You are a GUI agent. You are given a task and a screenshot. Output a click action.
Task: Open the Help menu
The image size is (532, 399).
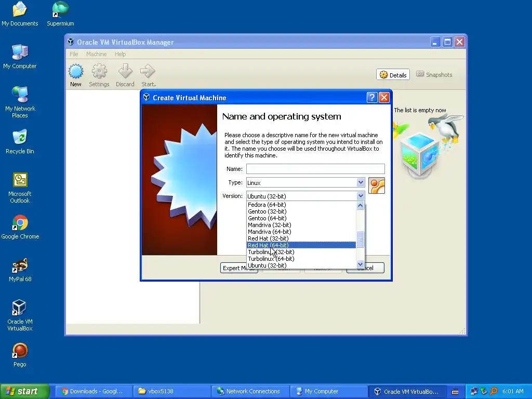coord(120,54)
